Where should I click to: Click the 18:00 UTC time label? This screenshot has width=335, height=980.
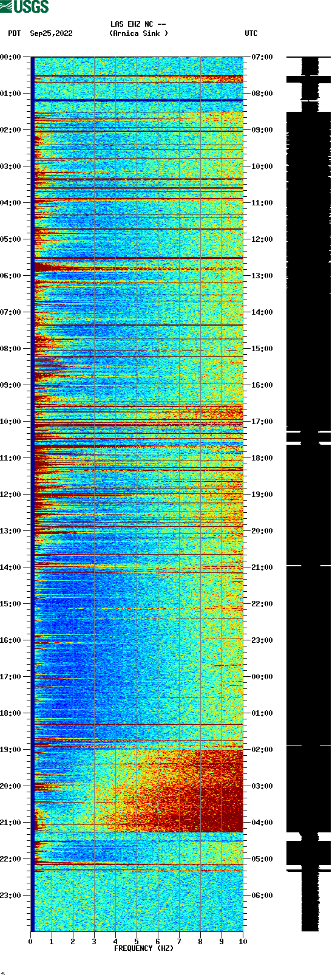[262, 458]
